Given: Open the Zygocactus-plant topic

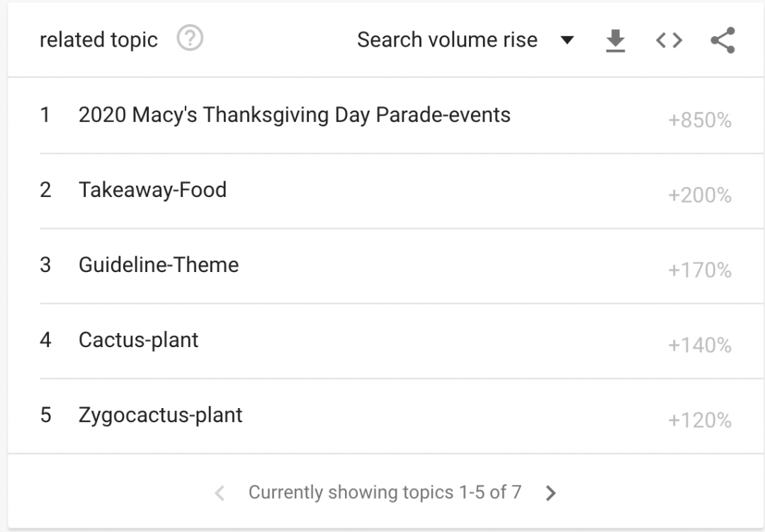Looking at the screenshot, I should tap(160, 415).
